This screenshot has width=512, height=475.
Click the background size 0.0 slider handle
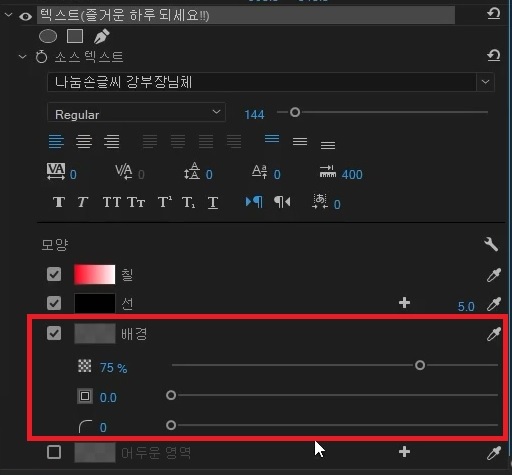click(x=171, y=395)
